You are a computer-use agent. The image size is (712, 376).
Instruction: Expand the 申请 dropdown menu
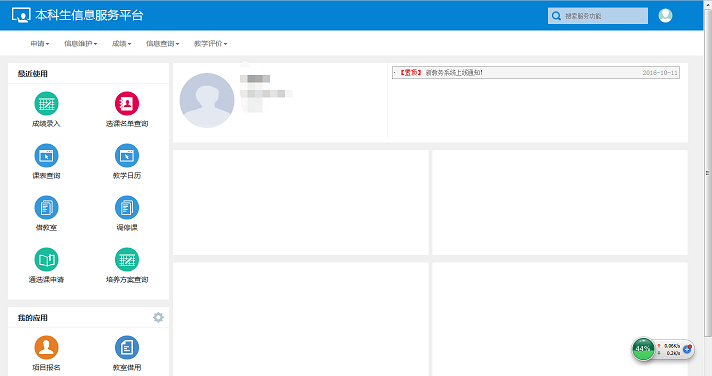click(x=40, y=44)
